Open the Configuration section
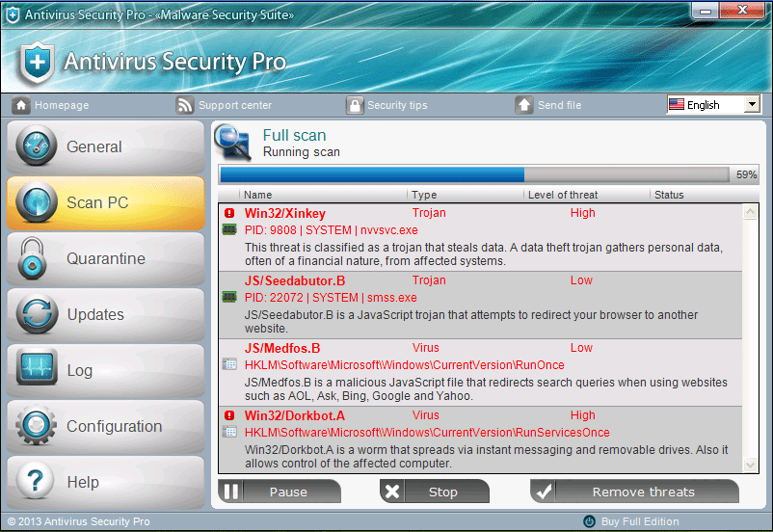 pyautogui.click(x=105, y=426)
